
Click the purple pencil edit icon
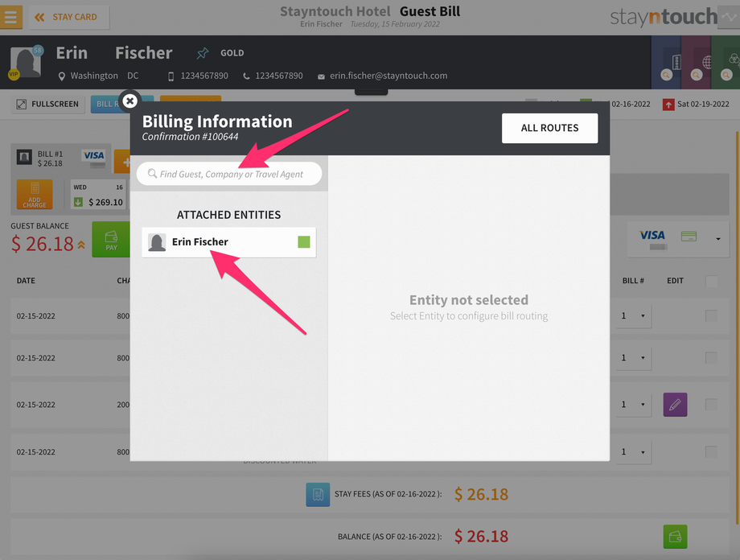[675, 405]
